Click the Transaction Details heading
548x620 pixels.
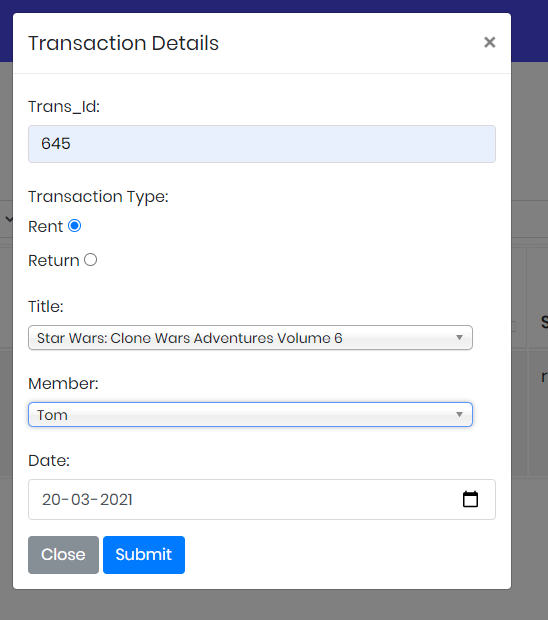[x=123, y=43]
